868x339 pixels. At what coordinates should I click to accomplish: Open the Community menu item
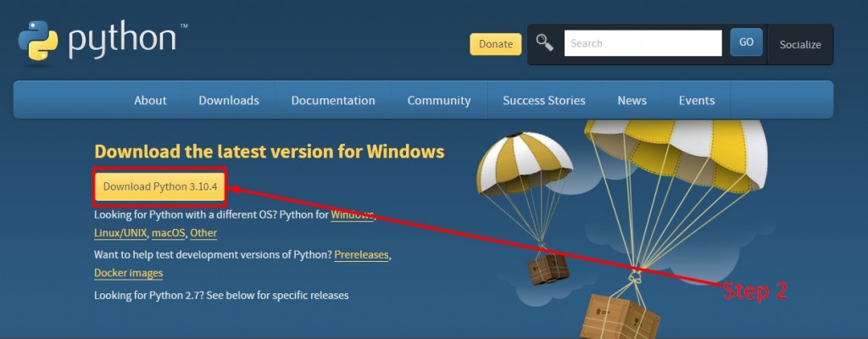[x=439, y=100]
